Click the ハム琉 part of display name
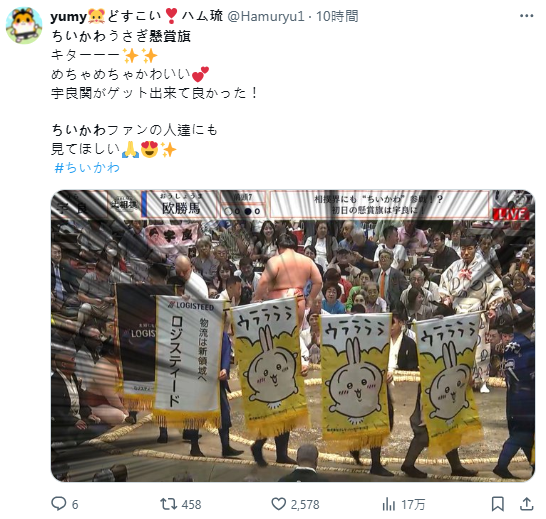Viewport: 546px width, 519px height. coord(202,16)
